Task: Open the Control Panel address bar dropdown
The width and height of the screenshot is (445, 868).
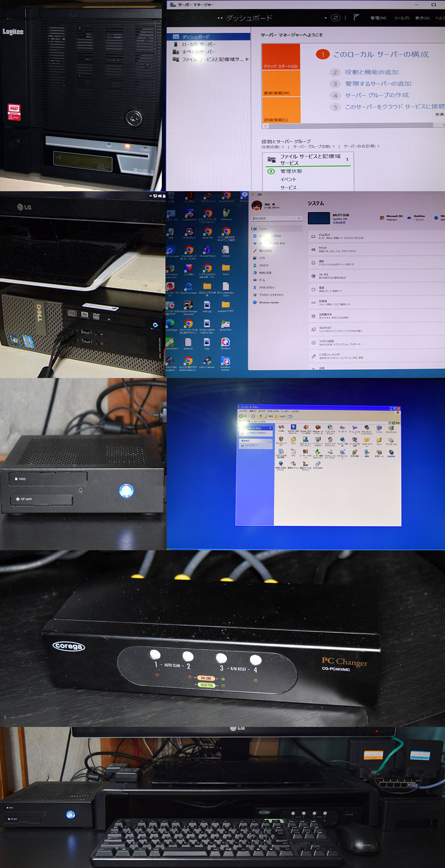Action: (x=389, y=422)
